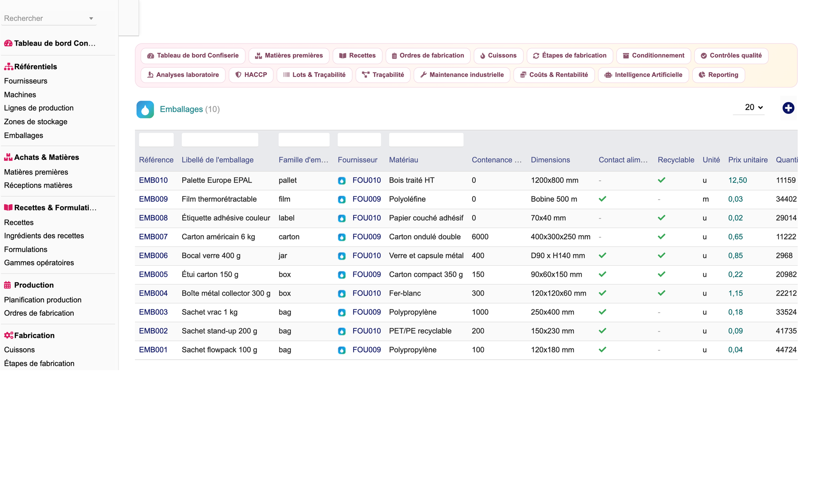Screen dimensions: 815x504
Task: Click supplier icon in EMB004 row
Action: pos(342,294)
